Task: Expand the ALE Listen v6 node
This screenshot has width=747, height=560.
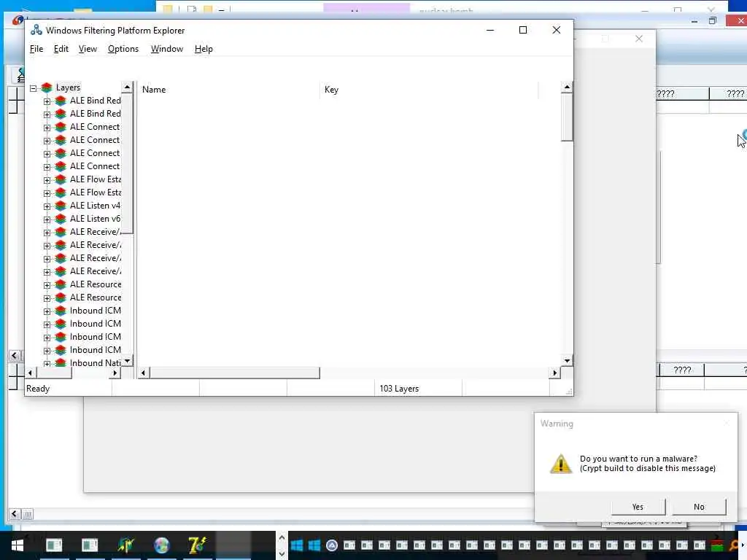Action: (47, 219)
